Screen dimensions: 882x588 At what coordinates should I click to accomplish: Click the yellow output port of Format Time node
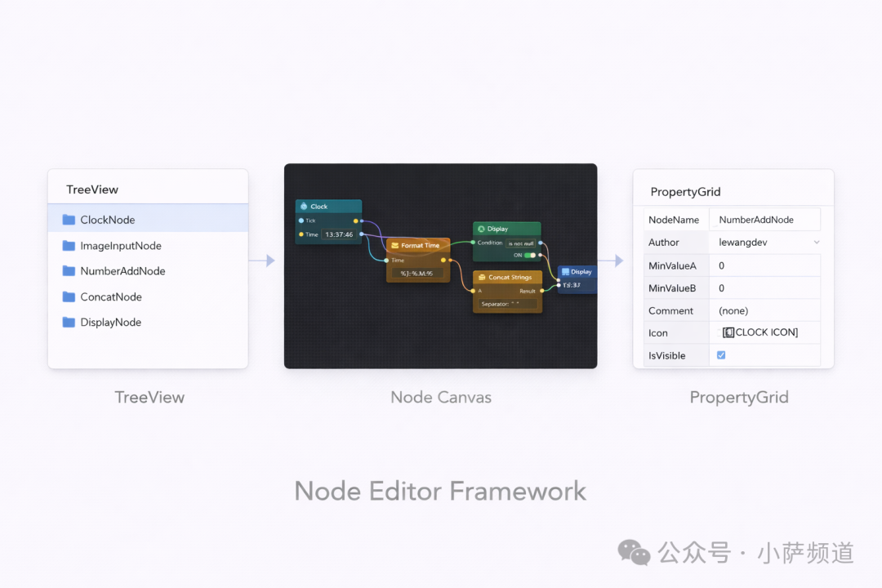[x=443, y=260]
